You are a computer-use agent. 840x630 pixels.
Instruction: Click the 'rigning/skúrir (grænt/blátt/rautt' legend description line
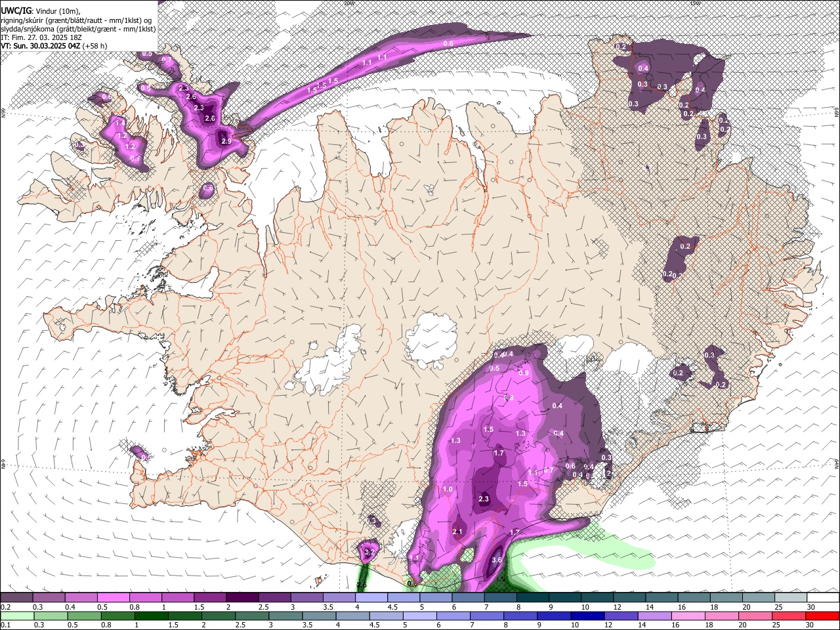76,20
